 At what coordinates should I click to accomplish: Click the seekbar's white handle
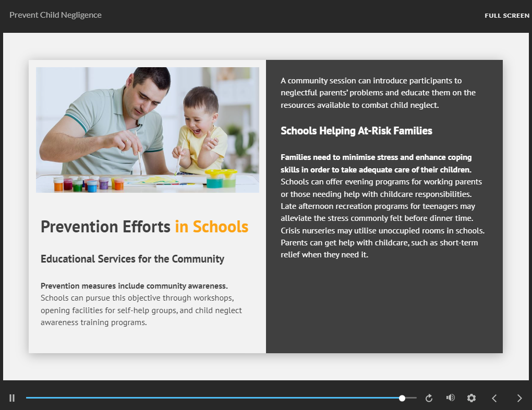click(402, 398)
